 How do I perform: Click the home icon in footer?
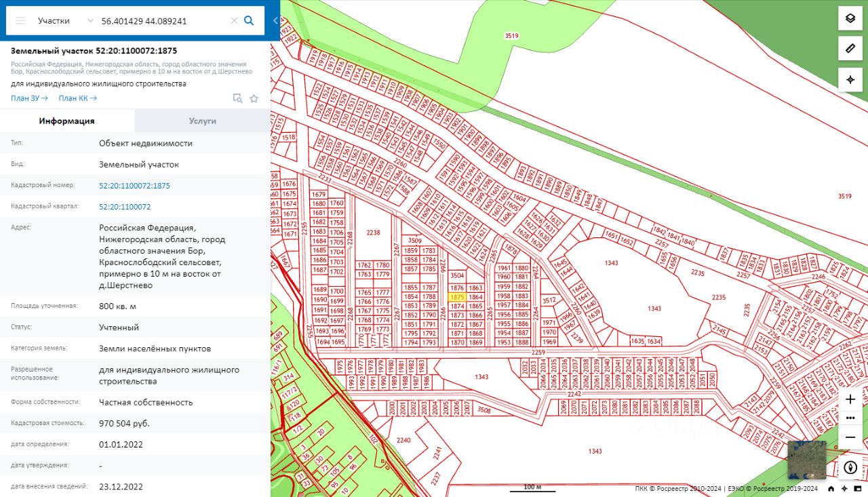point(831,489)
